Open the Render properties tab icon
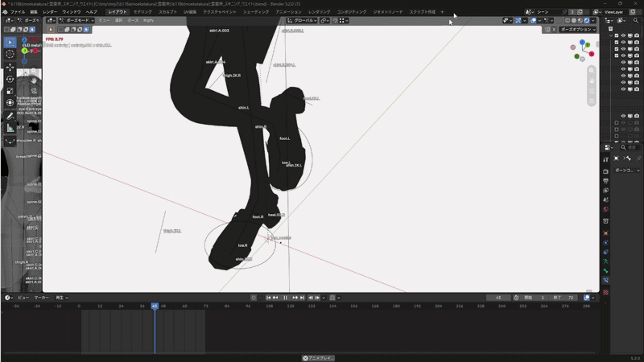644x362 pixels. 606,171
